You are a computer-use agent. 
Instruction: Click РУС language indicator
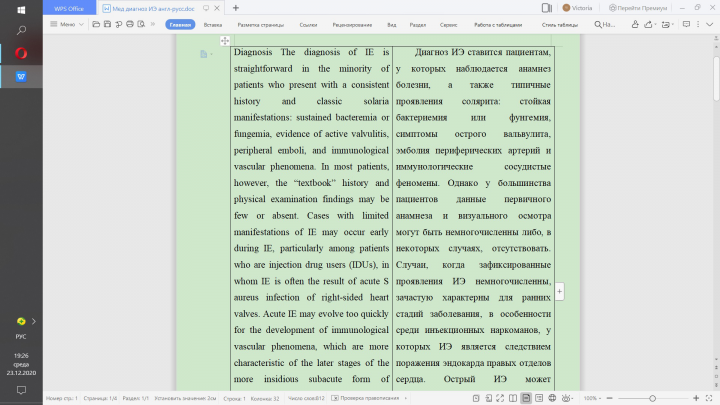pos(21,337)
